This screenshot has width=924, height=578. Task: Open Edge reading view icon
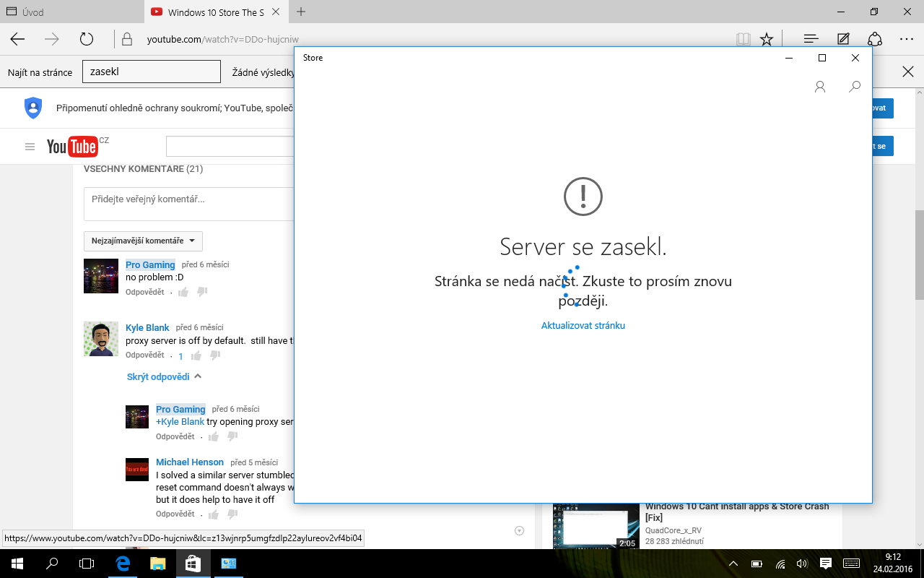click(x=743, y=40)
